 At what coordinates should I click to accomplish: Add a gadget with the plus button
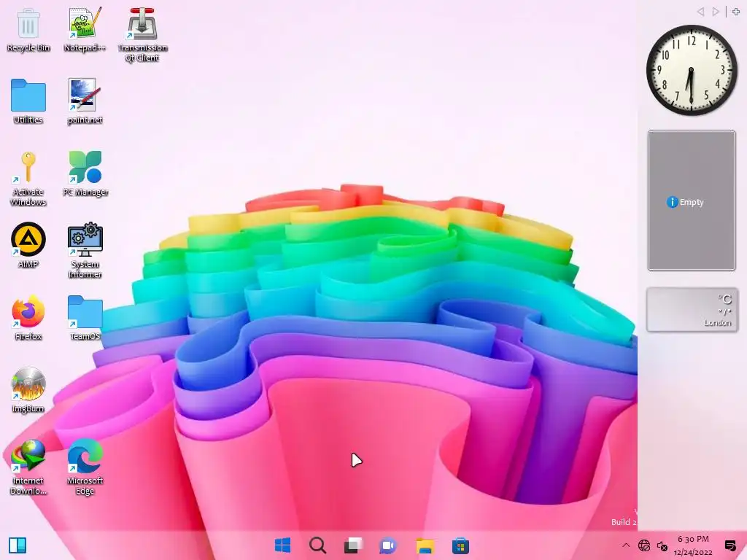[736, 12]
